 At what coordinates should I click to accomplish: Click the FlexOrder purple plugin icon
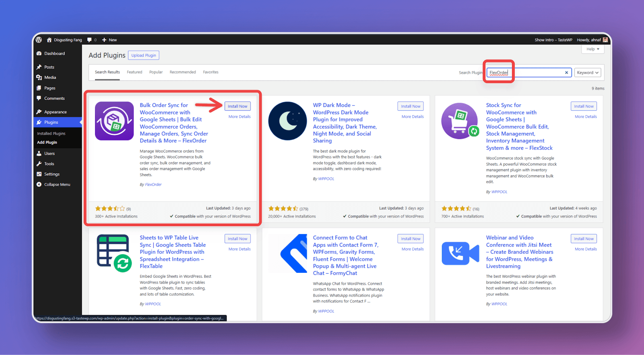point(114,121)
